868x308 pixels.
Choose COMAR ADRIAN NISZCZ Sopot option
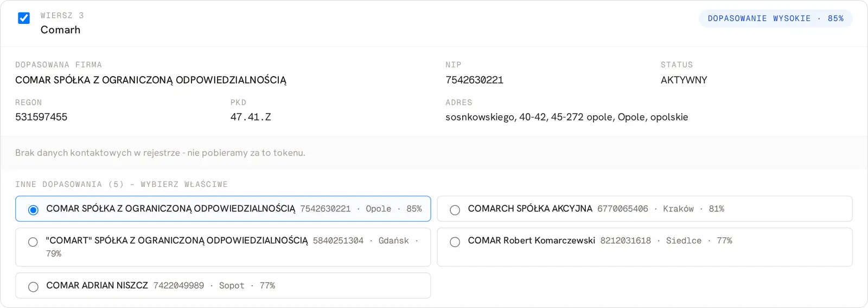pyautogui.click(x=33, y=287)
